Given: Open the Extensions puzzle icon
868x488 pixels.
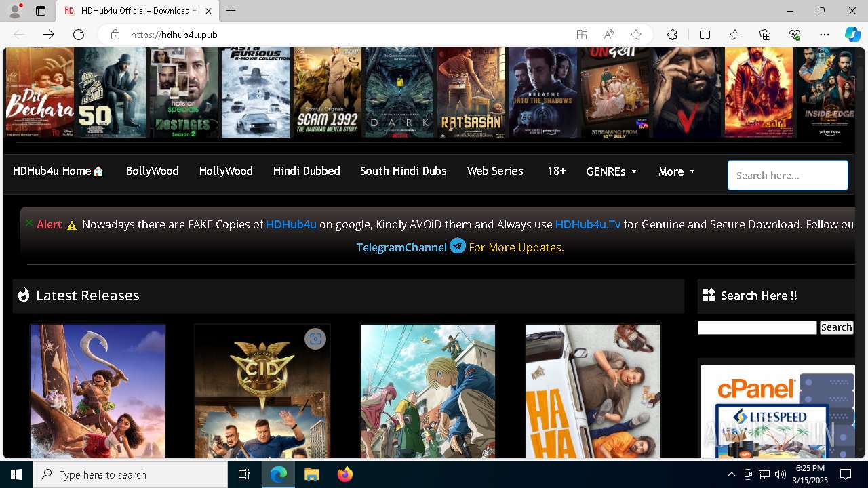Looking at the screenshot, I should click(x=672, y=35).
